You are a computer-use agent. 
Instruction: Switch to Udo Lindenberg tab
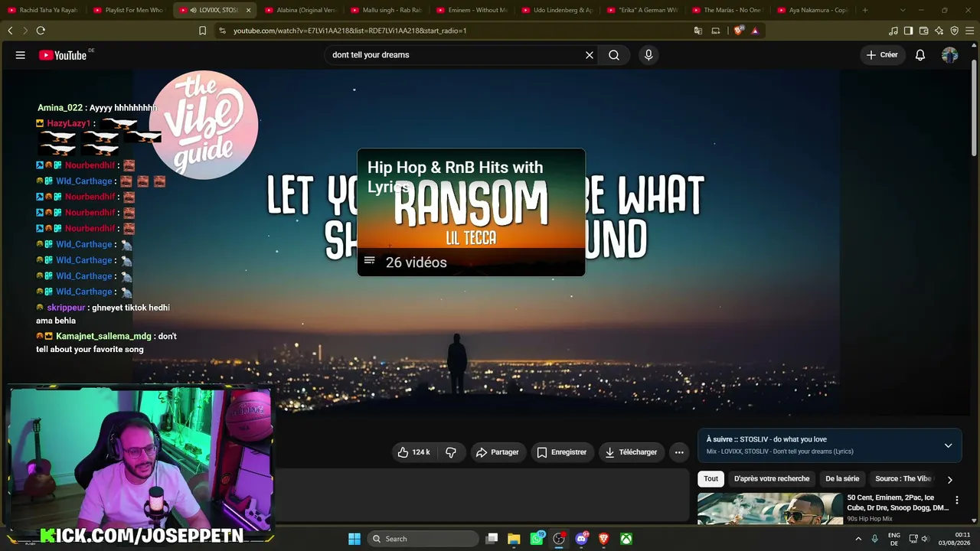tap(557, 10)
